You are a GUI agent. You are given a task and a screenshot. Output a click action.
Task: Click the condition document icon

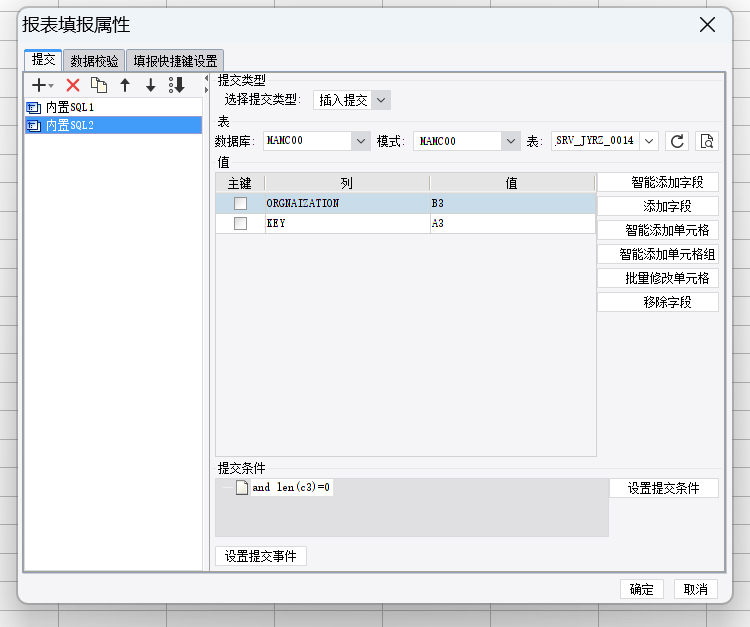tap(242, 487)
